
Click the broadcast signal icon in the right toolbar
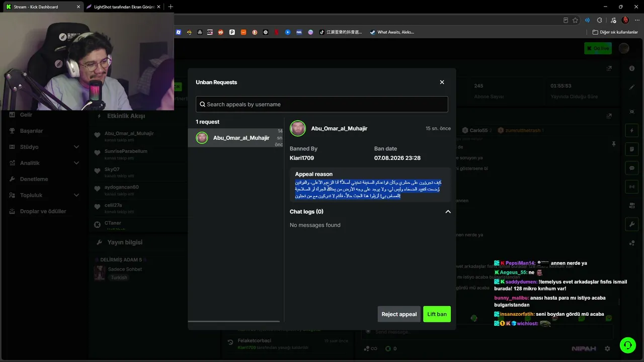coord(632,187)
